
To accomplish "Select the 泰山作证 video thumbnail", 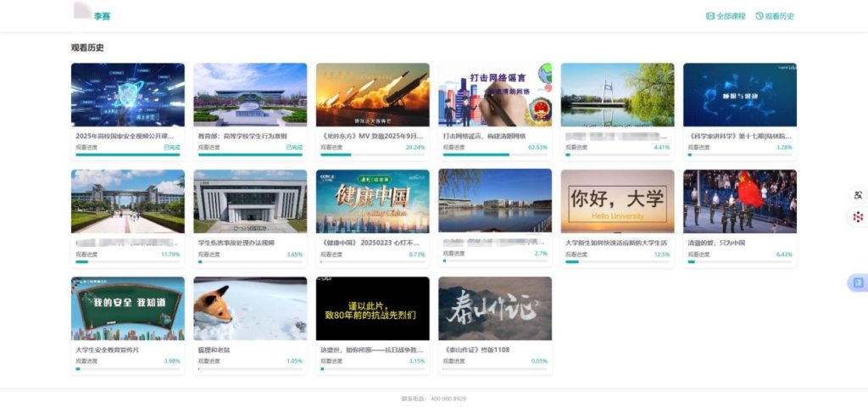I will pyautogui.click(x=495, y=308).
